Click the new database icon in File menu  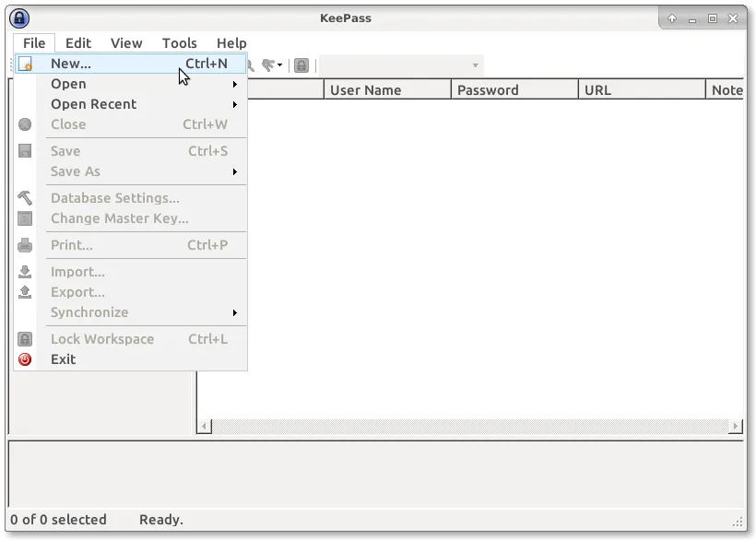(x=26, y=65)
